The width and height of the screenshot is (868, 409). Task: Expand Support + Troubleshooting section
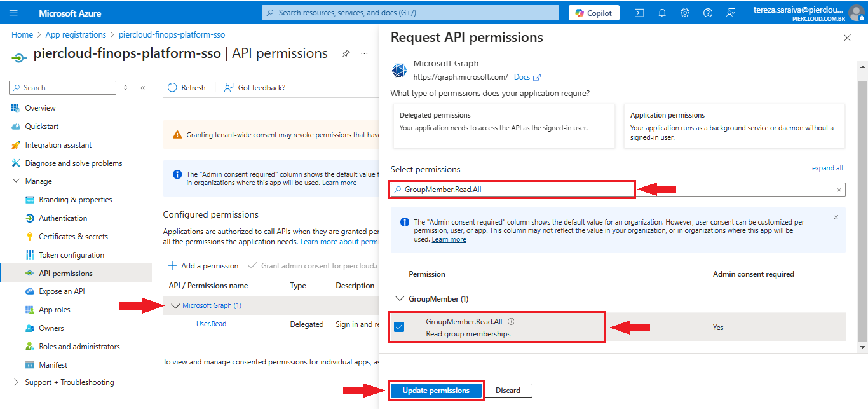pyautogui.click(x=16, y=382)
